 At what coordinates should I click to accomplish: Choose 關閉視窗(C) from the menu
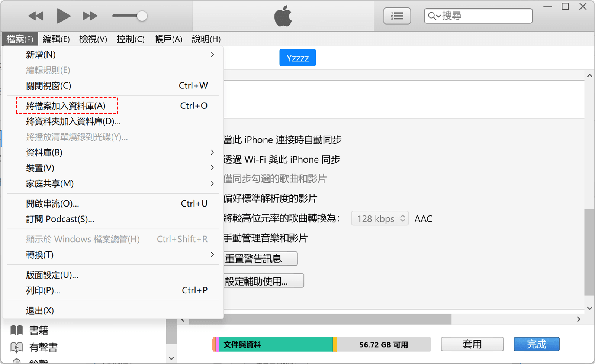click(113, 86)
